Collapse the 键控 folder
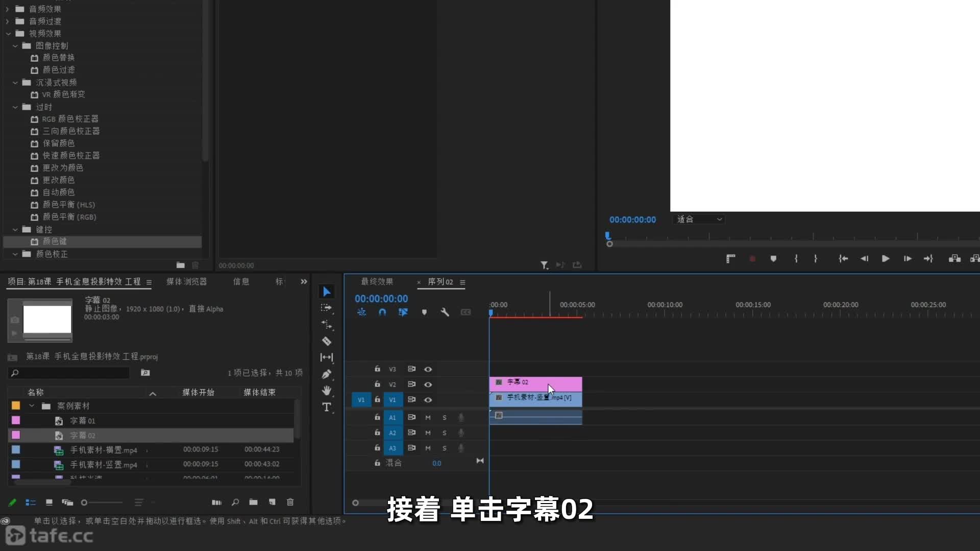The width and height of the screenshot is (980, 551). pyautogui.click(x=15, y=230)
